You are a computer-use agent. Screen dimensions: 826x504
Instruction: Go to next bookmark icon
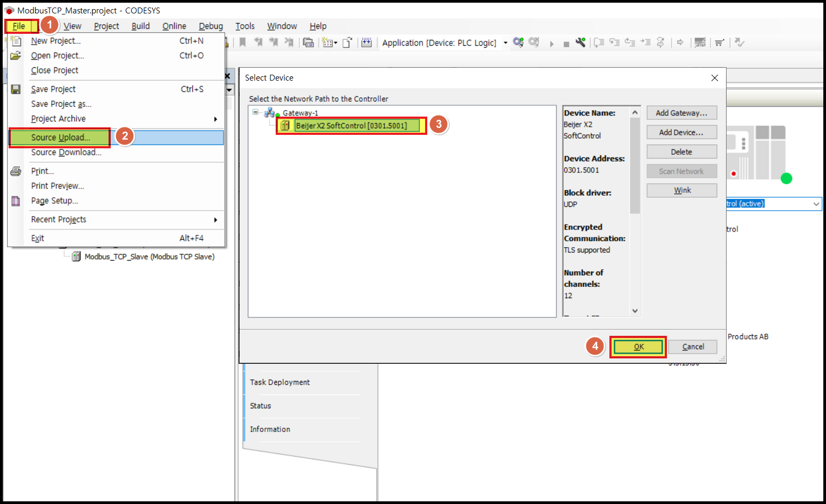pyautogui.click(x=274, y=42)
